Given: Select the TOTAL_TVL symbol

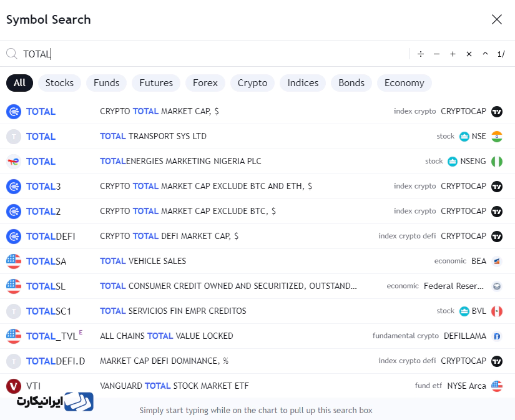Looking at the screenshot, I should 52,336.
